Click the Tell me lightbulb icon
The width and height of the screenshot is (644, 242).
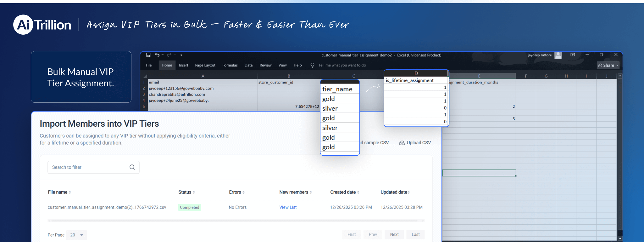(312, 65)
